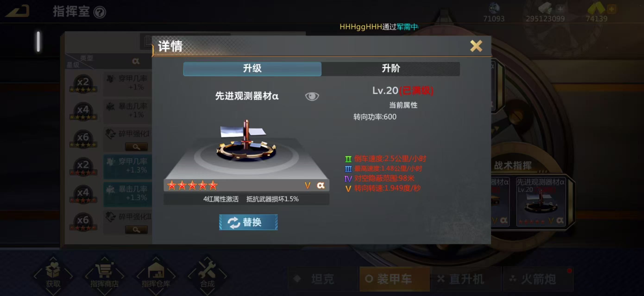Select the 直升机 vehicle tab
This screenshot has width=644, height=296.
[466, 279]
